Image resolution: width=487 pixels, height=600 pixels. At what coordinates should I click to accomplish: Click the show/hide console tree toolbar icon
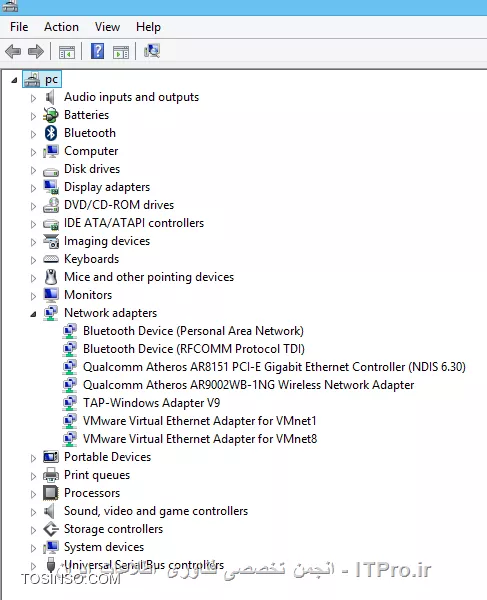tap(67, 52)
